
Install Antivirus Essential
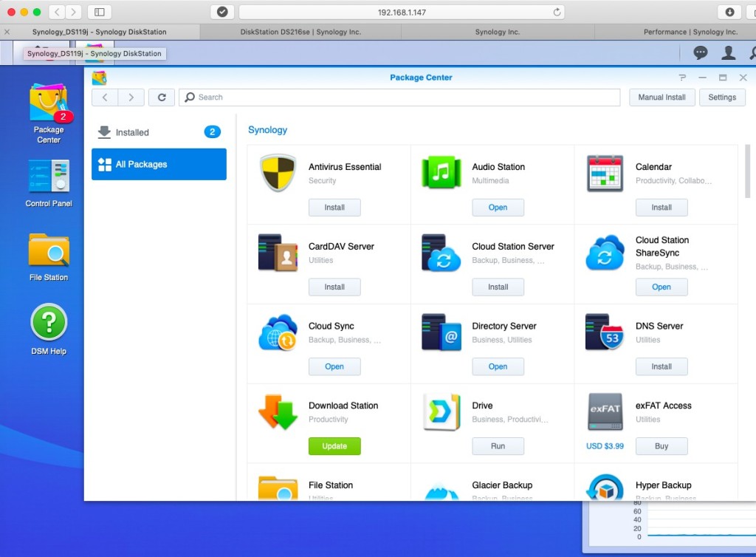(334, 208)
